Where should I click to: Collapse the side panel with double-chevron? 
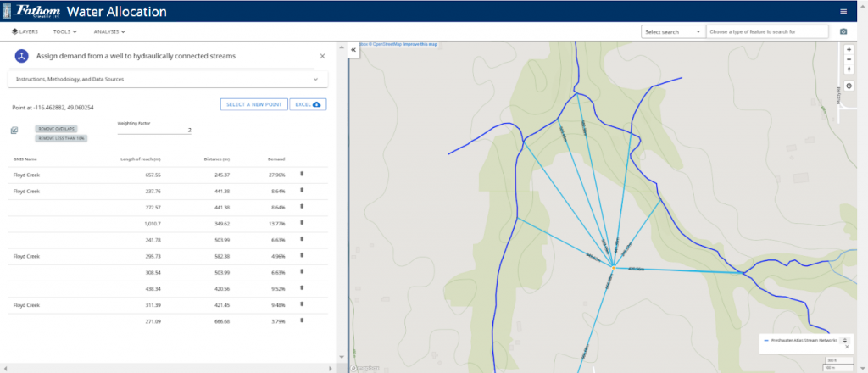[353, 49]
